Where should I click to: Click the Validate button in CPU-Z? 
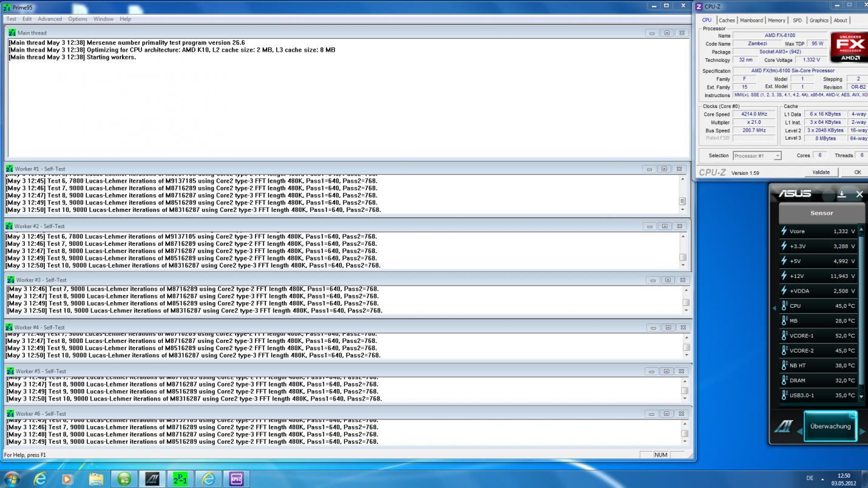821,172
